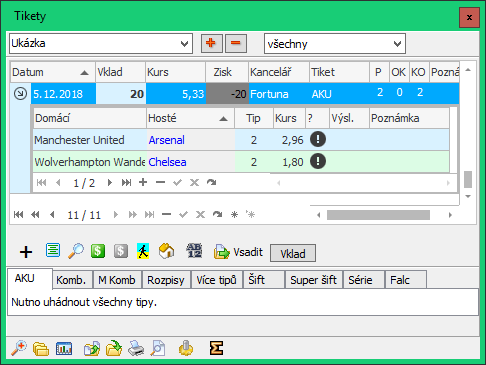Click next match arrow beside 1 / 2
The image size is (486, 365).
click(110, 182)
